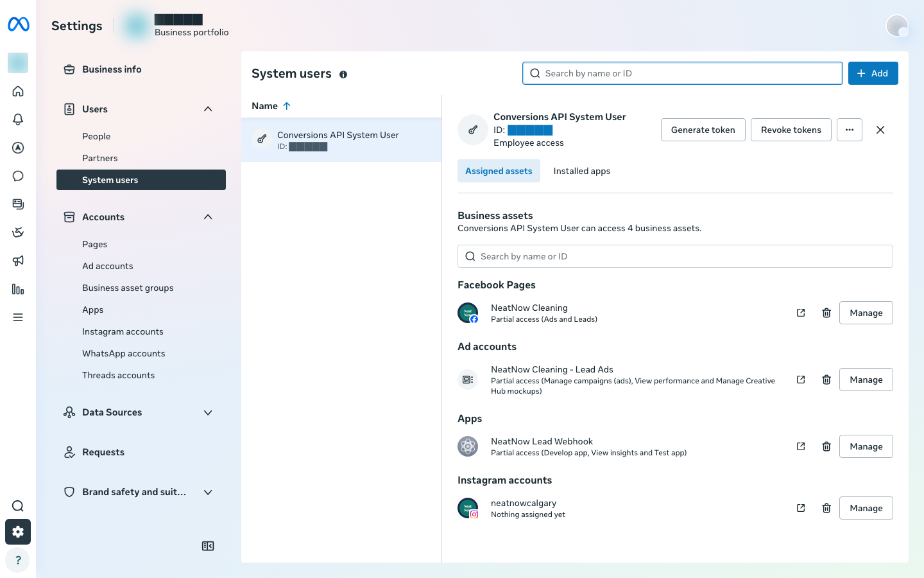Manage NeatNow Lead Webhook app access
This screenshot has width=924, height=578.
tap(866, 446)
